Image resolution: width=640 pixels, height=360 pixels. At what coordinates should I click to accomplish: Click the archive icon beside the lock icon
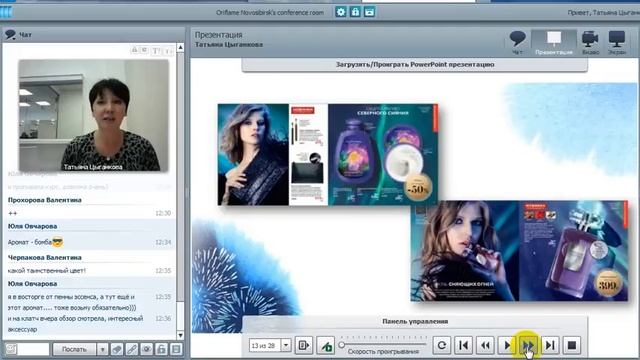tap(369, 12)
